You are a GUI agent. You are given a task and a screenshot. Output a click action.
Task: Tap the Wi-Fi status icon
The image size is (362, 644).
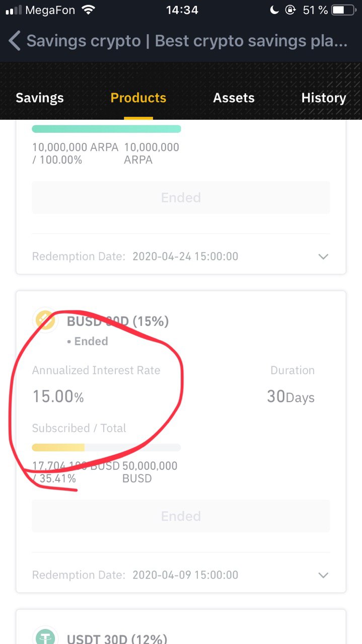click(88, 10)
